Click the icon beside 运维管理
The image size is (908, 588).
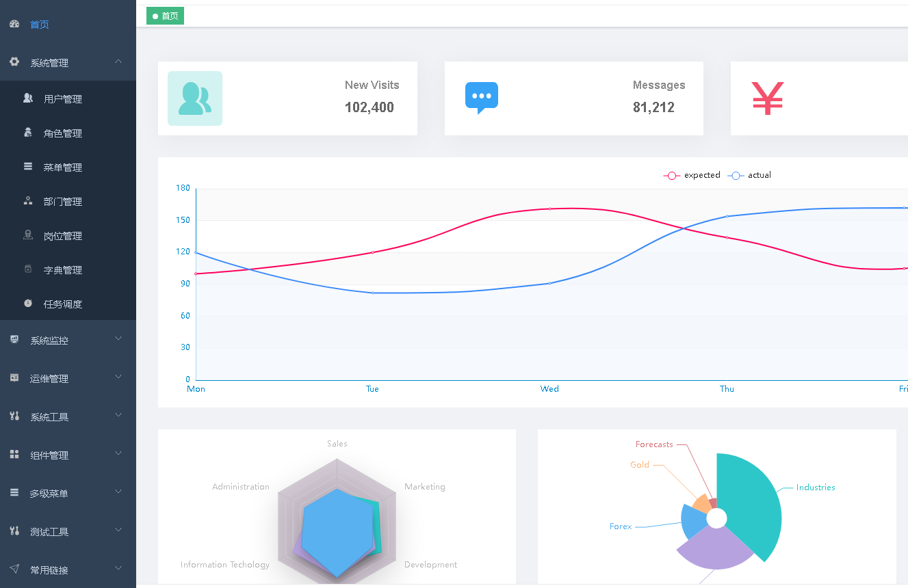14,377
